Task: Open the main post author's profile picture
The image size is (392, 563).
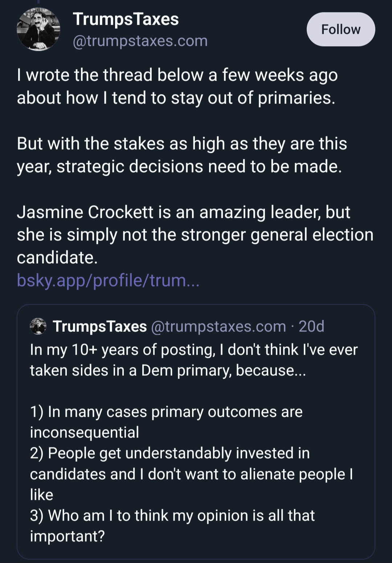Action: coord(38,29)
